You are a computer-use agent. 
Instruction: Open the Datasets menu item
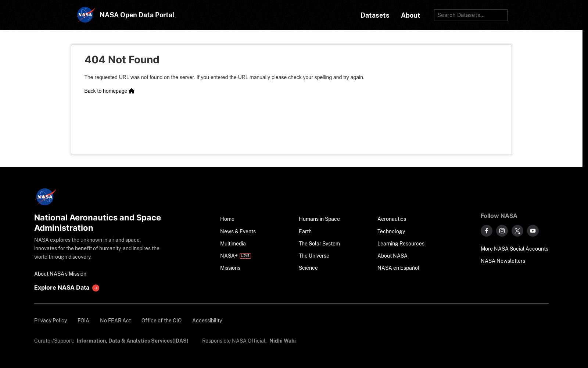375,15
